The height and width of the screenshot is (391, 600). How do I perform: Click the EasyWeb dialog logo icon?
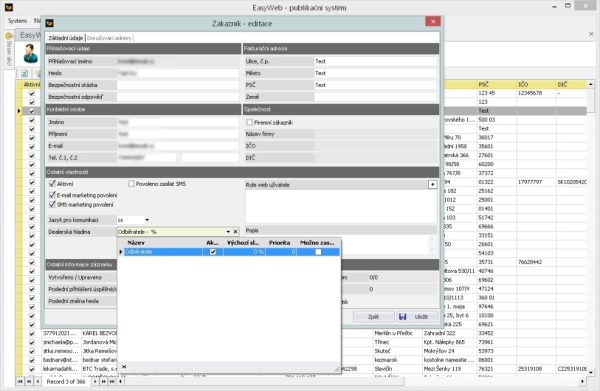coord(50,23)
